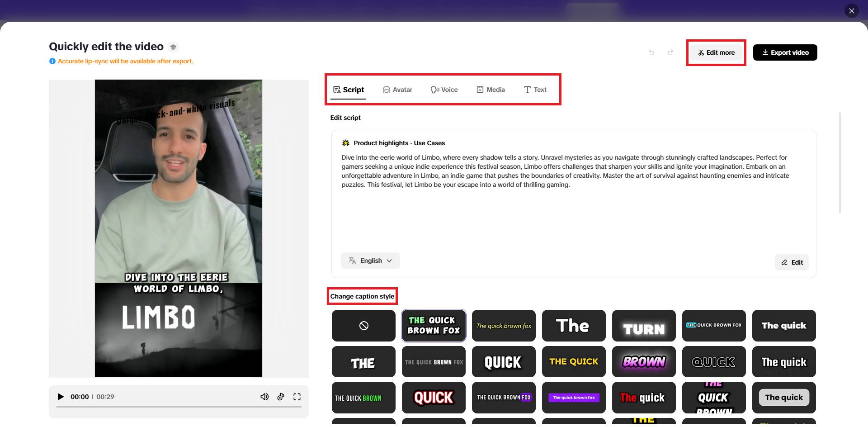
Task: Disable captions by selecting the None style
Action: tap(363, 325)
